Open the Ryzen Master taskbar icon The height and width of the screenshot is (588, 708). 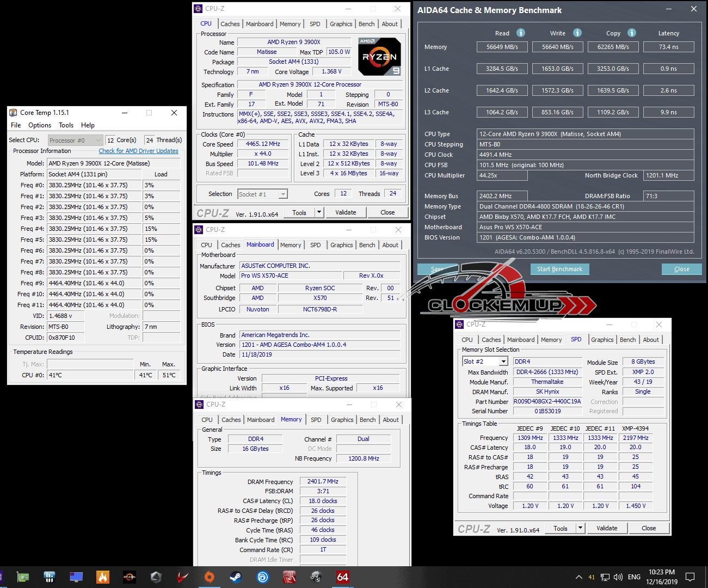(130, 577)
